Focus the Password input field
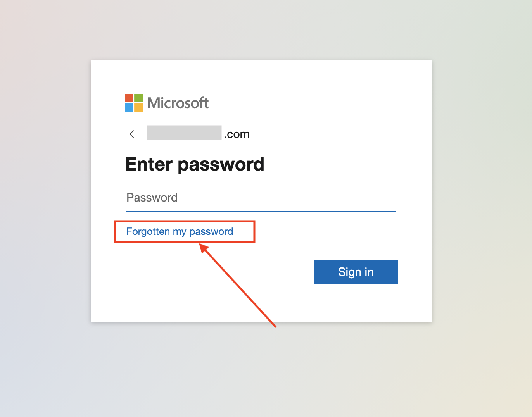 point(261,198)
